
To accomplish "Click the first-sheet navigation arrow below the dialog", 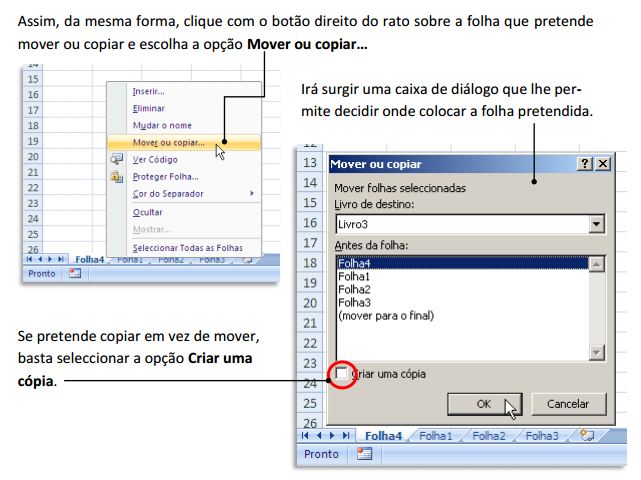I will pos(305,436).
